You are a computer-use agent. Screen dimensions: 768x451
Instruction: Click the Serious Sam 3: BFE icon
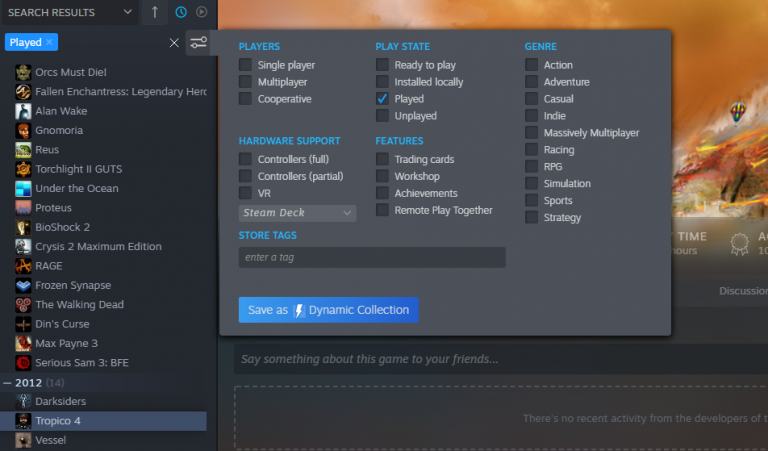pyautogui.click(x=23, y=363)
